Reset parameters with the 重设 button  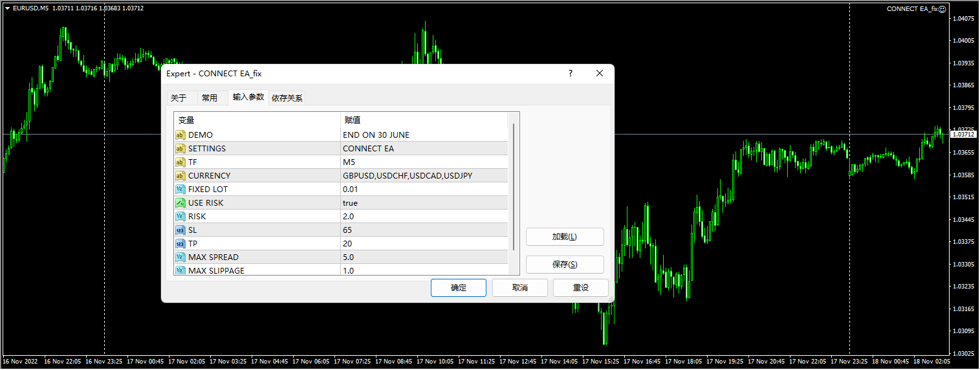coord(580,288)
